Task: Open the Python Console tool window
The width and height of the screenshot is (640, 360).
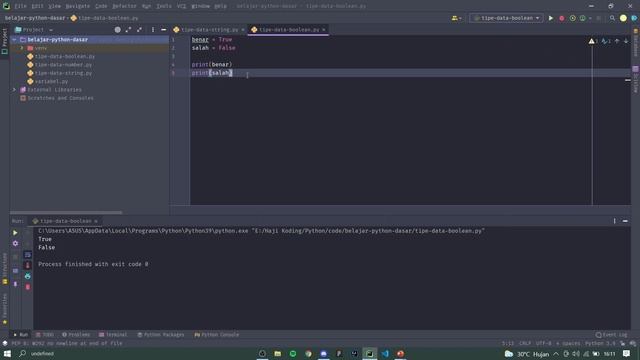Action: [x=216, y=335]
